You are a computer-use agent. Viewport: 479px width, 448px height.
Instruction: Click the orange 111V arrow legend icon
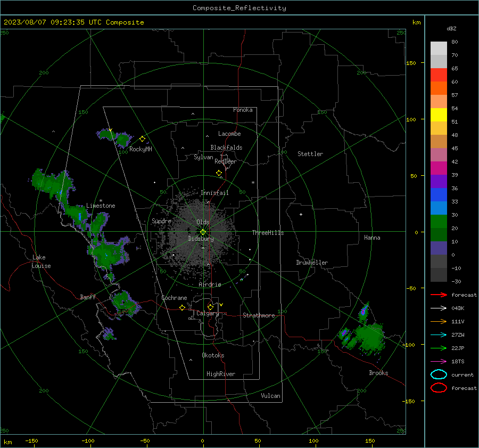[x=439, y=321]
